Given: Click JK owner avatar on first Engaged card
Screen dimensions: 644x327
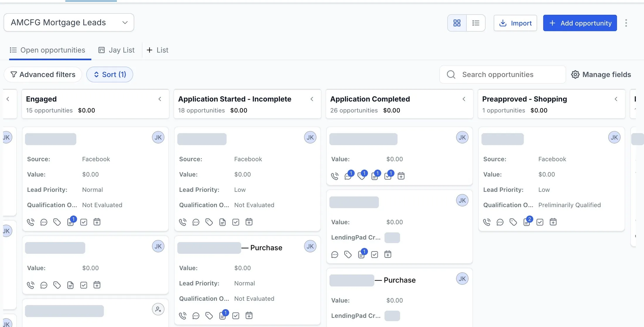Looking at the screenshot, I should pyautogui.click(x=158, y=137).
